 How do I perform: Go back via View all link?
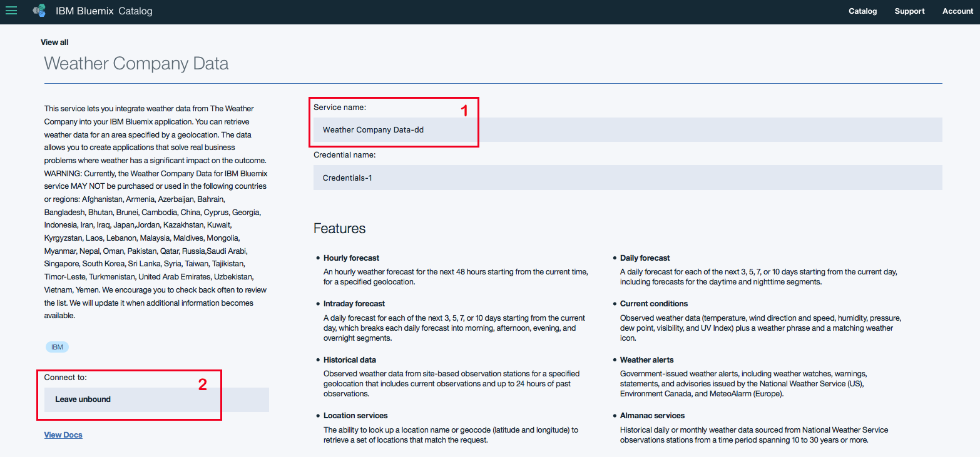coord(54,43)
